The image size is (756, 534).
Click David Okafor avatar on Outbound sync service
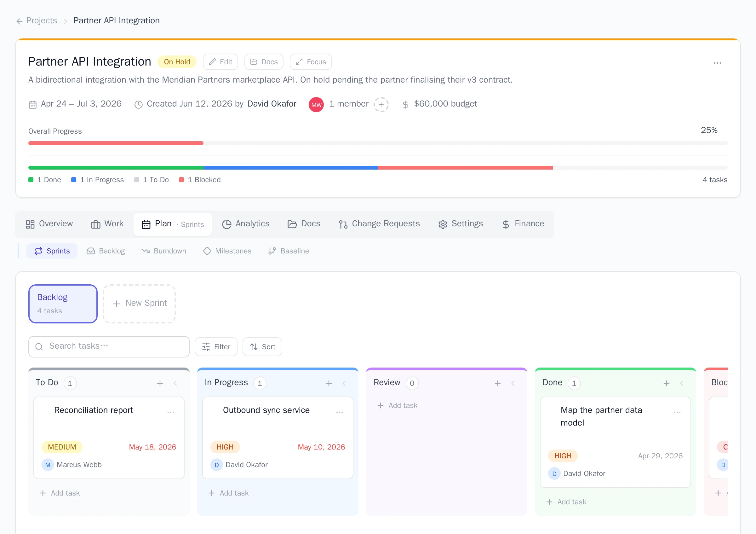[x=217, y=465]
